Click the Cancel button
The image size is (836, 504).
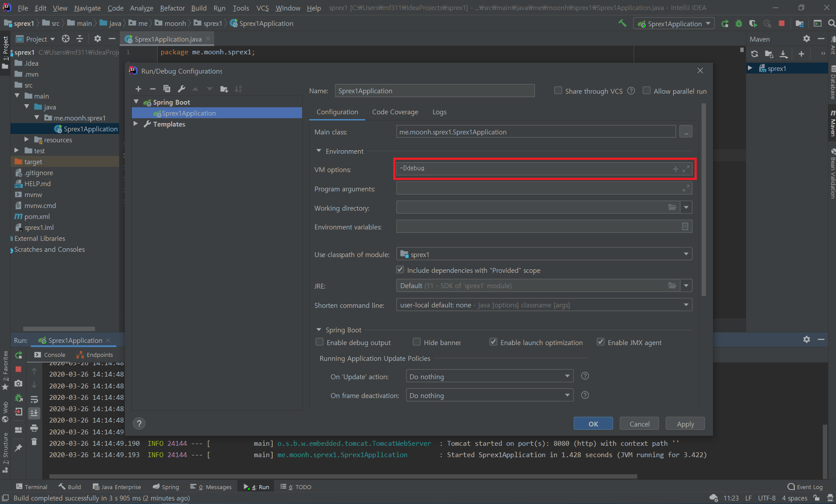[x=639, y=423]
